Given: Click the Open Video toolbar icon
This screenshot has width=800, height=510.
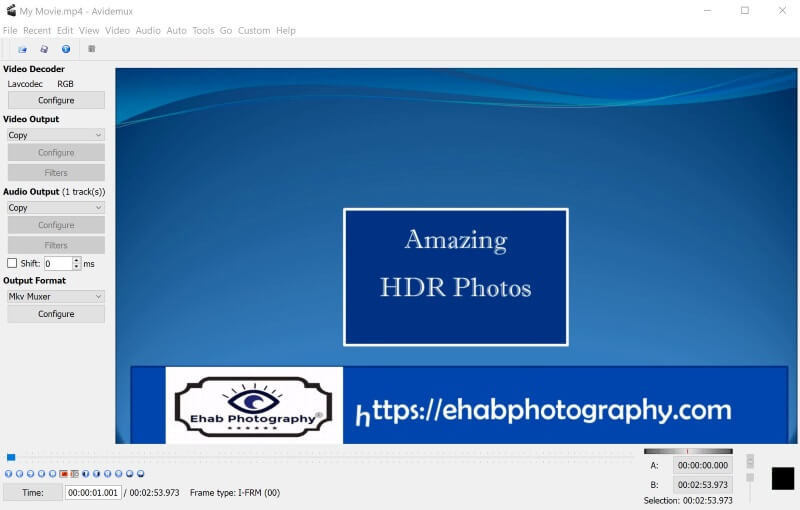Looking at the screenshot, I should pyautogui.click(x=22, y=49).
